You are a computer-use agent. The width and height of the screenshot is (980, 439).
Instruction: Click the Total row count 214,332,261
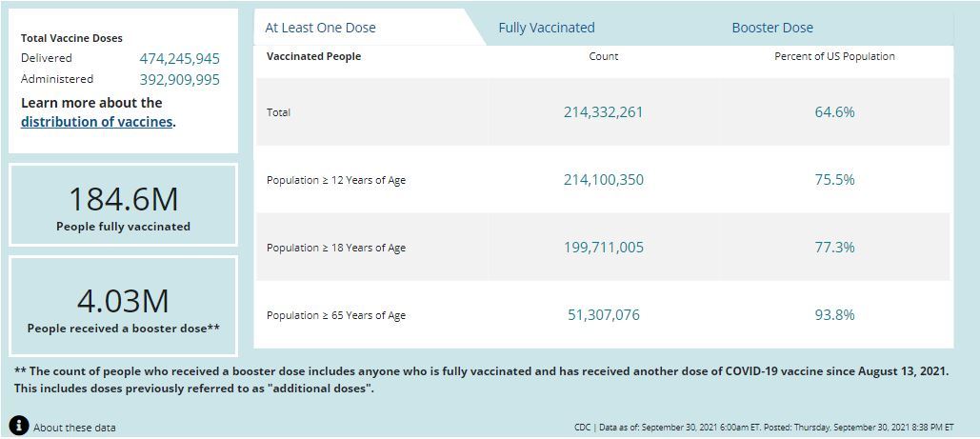pos(603,112)
